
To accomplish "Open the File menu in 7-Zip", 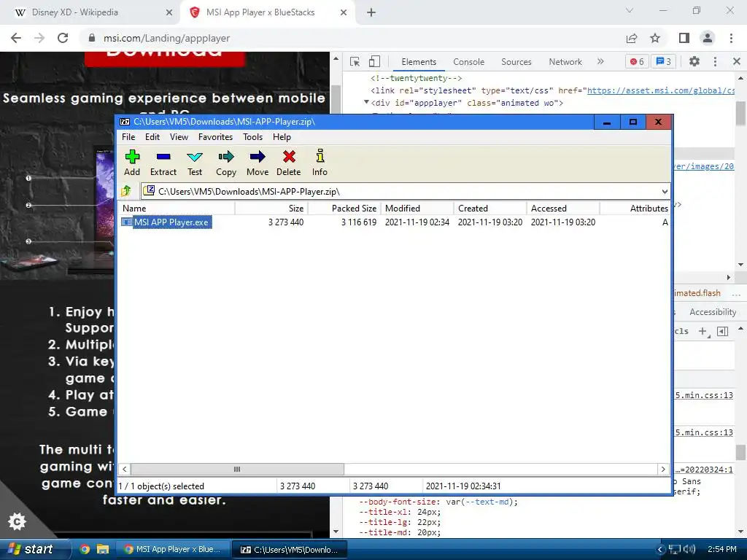I will 128,137.
